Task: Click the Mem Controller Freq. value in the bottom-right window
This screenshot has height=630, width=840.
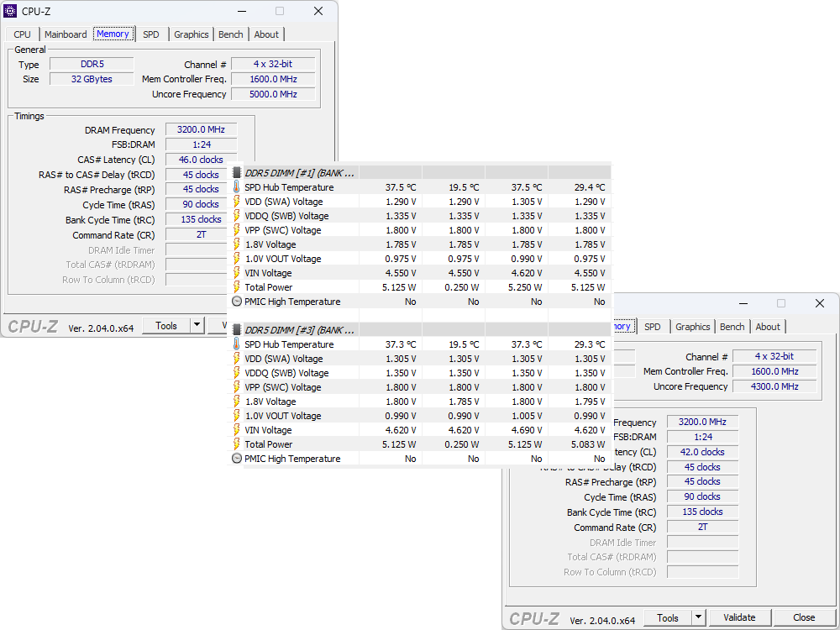Action: click(774, 371)
